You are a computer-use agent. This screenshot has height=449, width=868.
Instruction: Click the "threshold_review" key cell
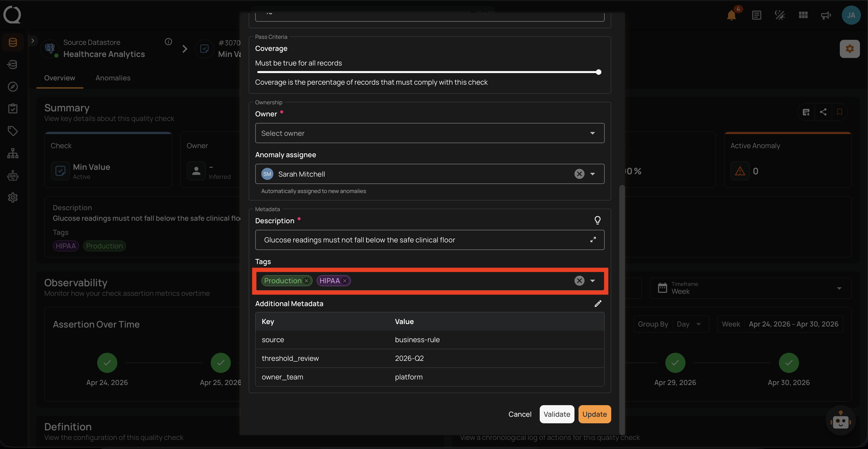(290, 358)
